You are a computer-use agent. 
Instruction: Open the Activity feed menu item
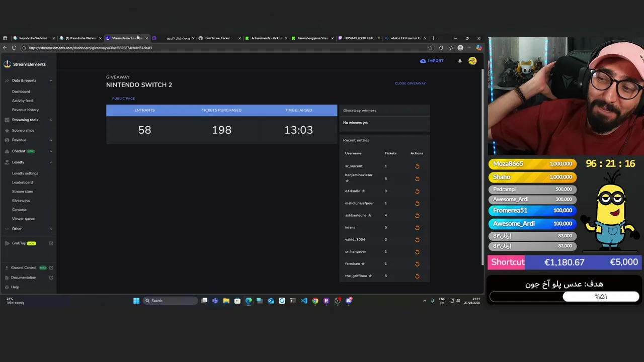point(22,101)
